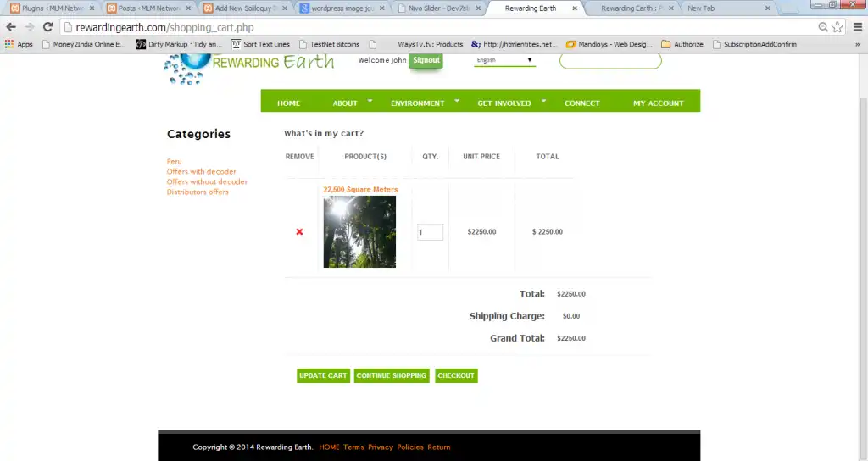868x461 pixels.
Task: Open Distributors offers category
Action: [x=198, y=192]
